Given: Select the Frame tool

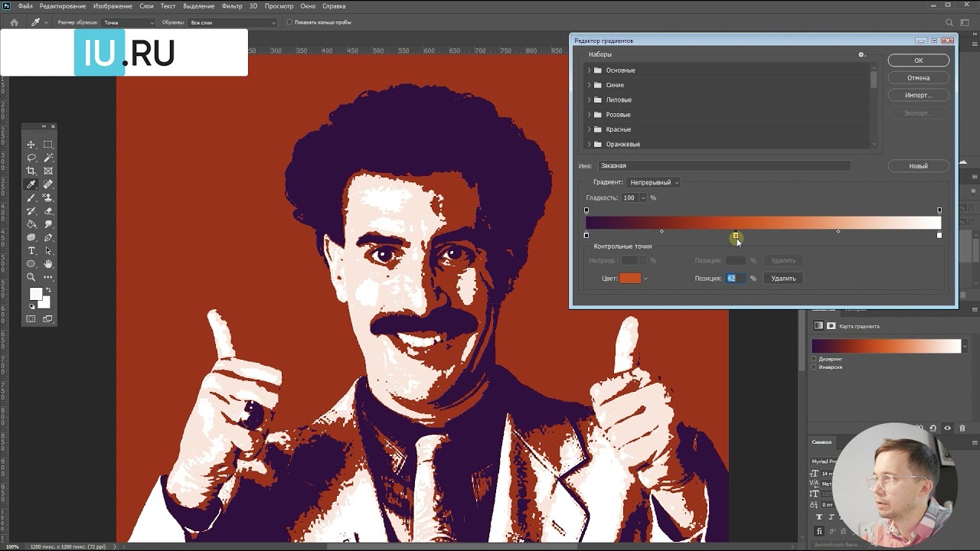Looking at the screenshot, I should point(48,171).
